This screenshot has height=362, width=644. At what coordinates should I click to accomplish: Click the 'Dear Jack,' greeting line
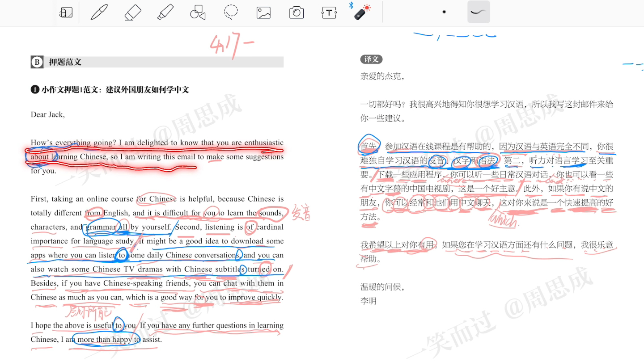tap(48, 115)
